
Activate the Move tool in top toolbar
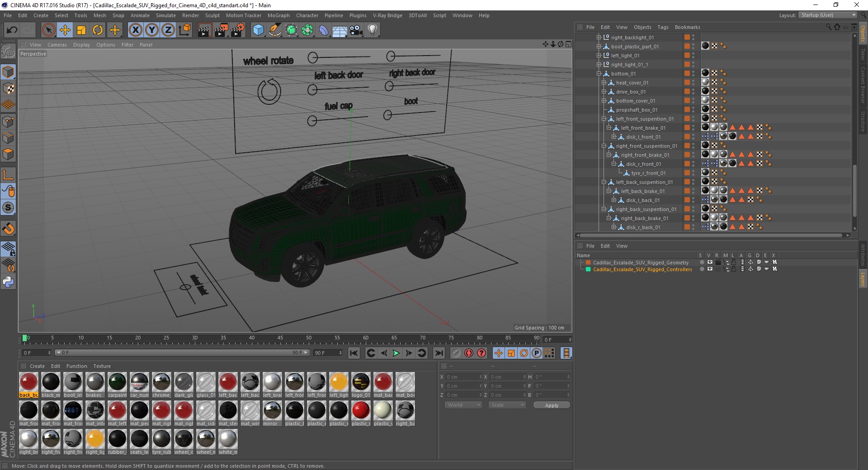coord(65,30)
